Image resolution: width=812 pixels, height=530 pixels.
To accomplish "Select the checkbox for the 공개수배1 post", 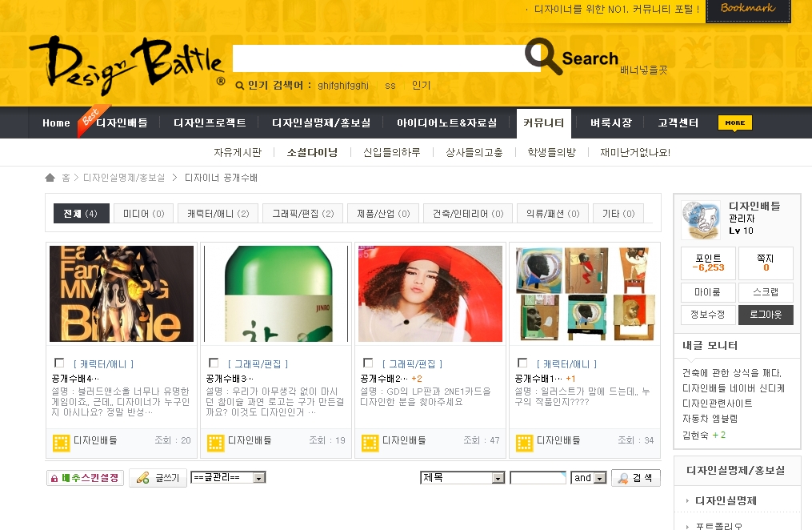I will pyautogui.click(x=522, y=363).
